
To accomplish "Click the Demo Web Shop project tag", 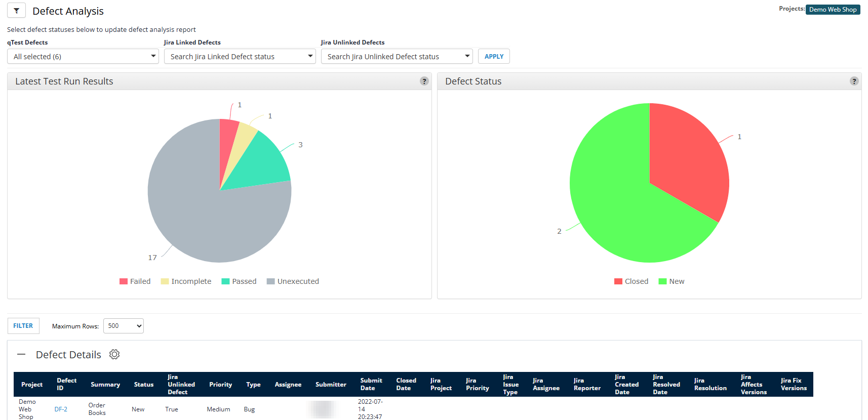I will (x=833, y=10).
